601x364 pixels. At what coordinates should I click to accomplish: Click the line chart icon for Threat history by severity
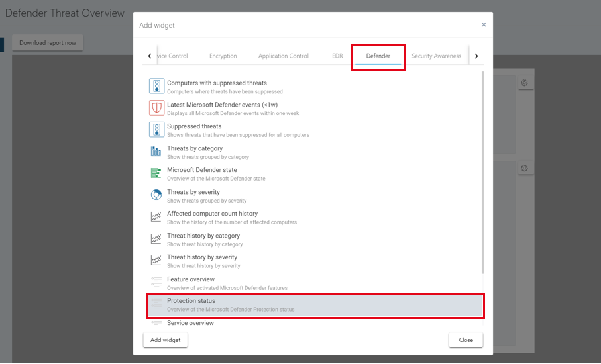pos(156,260)
